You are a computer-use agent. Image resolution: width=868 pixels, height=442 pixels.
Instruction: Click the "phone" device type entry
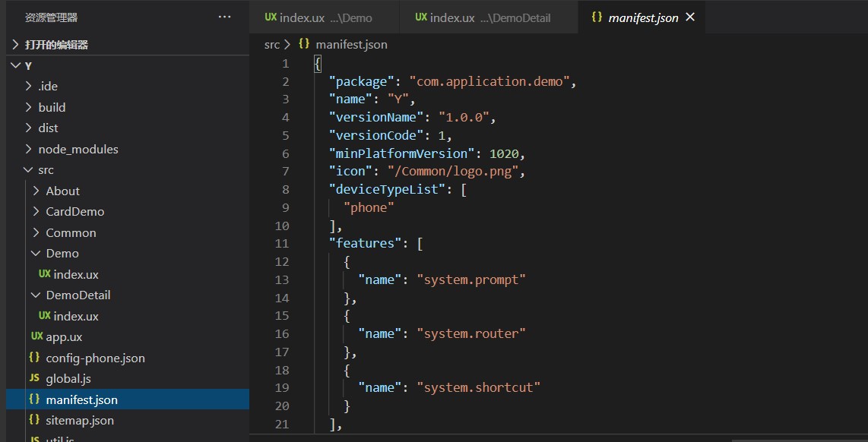[369, 208]
